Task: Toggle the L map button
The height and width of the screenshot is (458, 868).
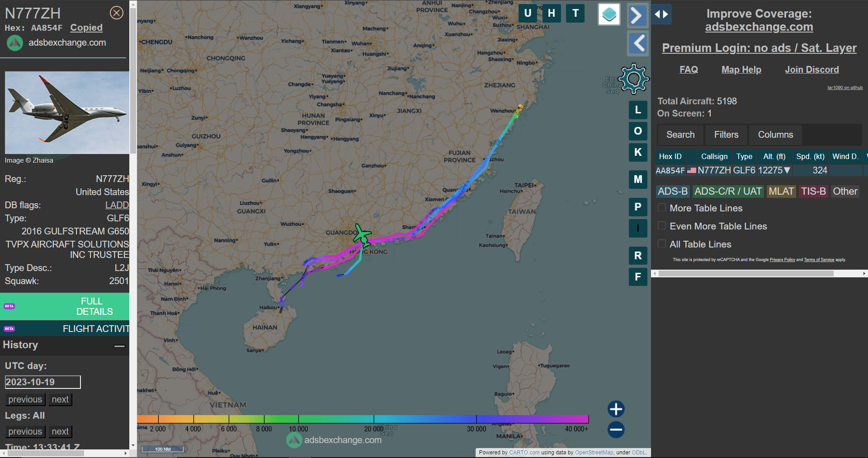Action: pos(638,110)
